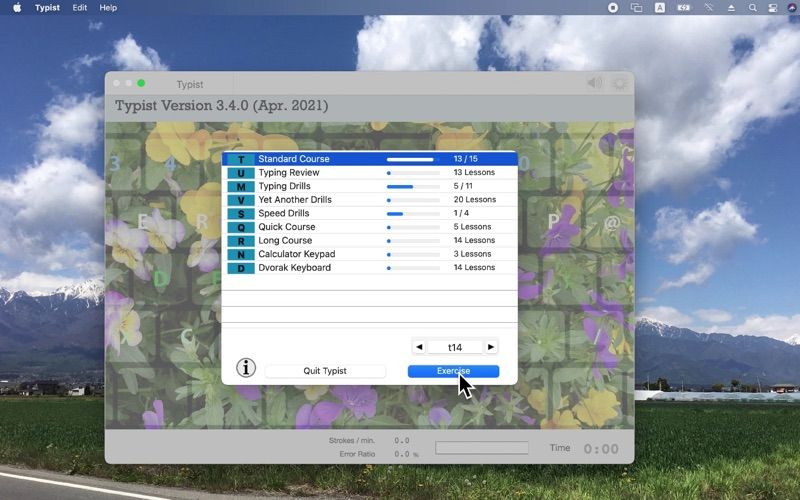Open the Apple menu

17,8
